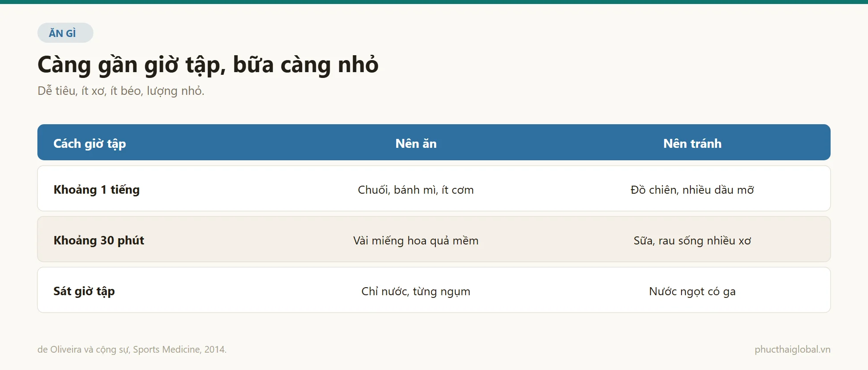
Task: Click the de Oliveira Sports Medicine citation
Action: click(132, 350)
